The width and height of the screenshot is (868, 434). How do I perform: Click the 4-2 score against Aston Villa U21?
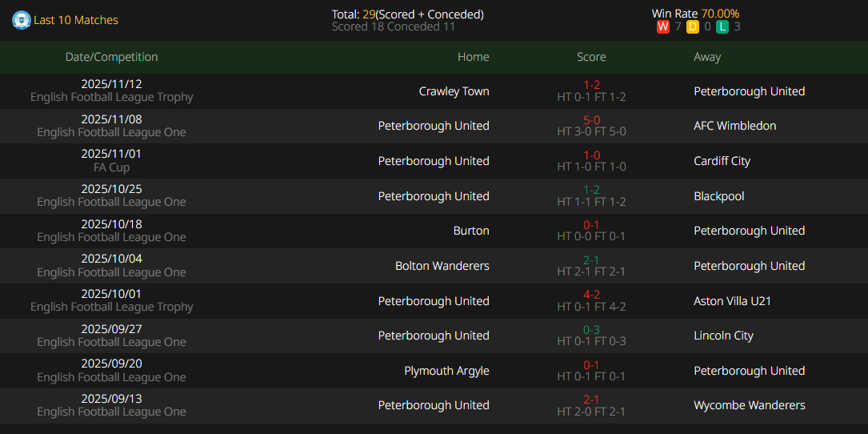click(591, 295)
